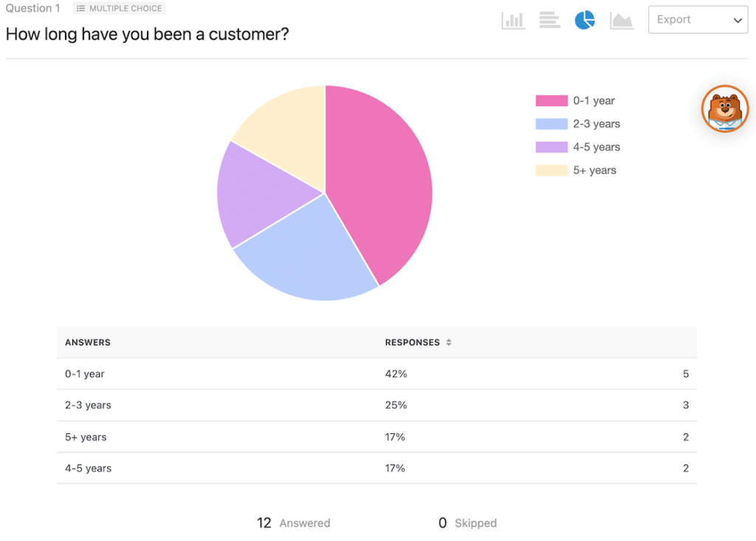Click the Skipped label
This screenshot has width=756, height=541.
click(x=475, y=523)
